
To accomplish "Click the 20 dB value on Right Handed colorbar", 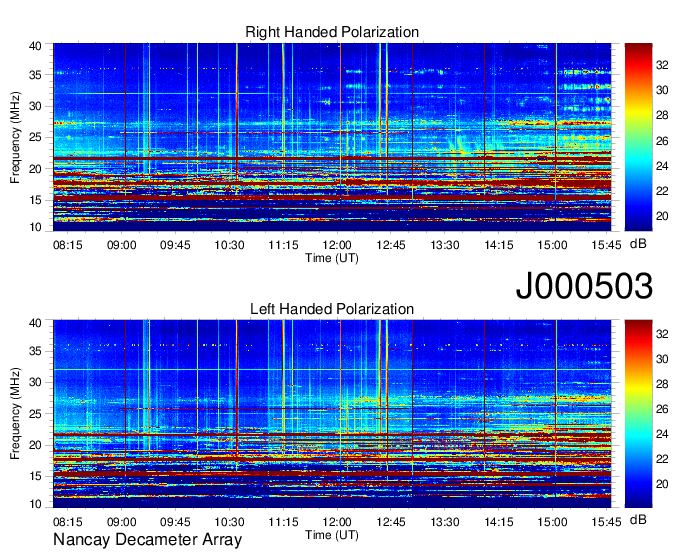I will (x=662, y=216).
